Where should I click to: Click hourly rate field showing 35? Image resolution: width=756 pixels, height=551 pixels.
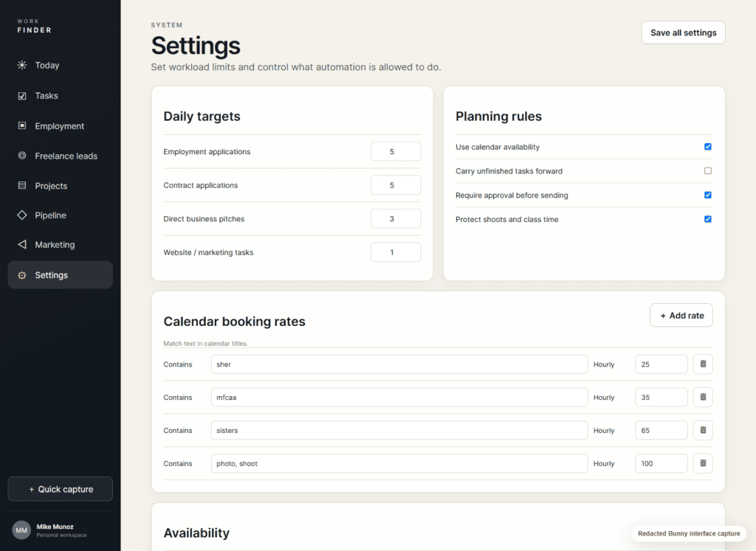[661, 398]
